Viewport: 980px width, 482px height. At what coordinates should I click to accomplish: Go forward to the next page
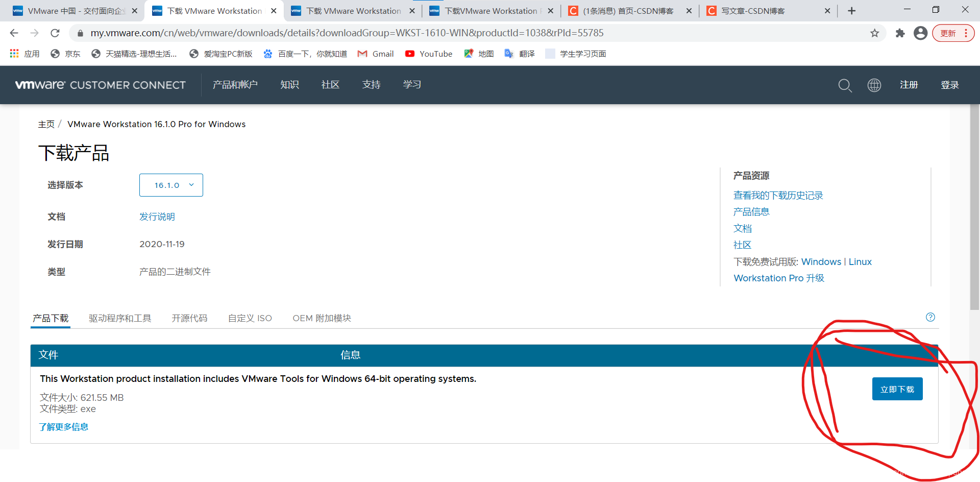point(34,33)
